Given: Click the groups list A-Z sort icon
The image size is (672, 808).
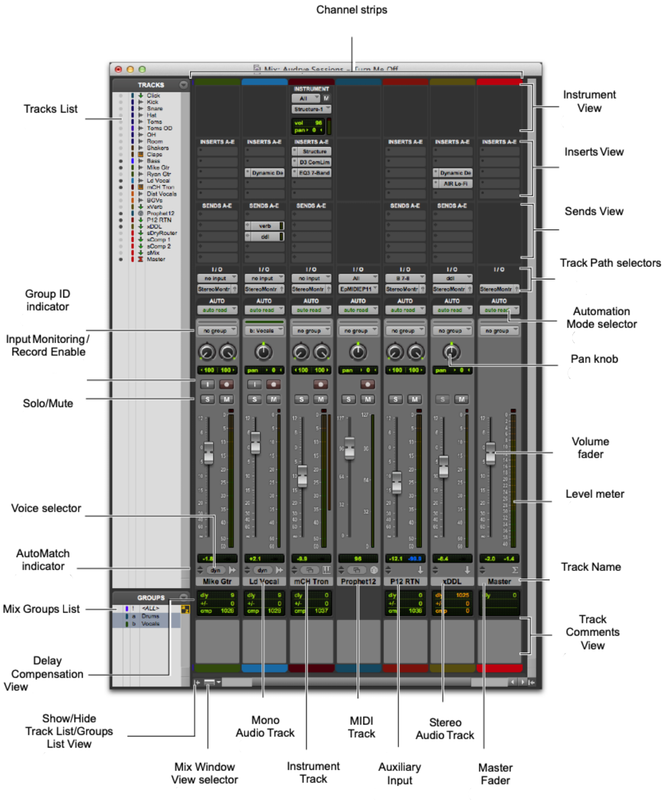Looking at the screenshot, I should (x=185, y=609).
